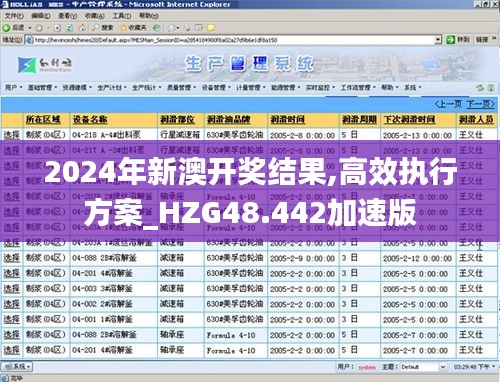This screenshot has width=500, height=382.
Task: Click the Stop loading icon
Action: pyautogui.click(x=57, y=28)
